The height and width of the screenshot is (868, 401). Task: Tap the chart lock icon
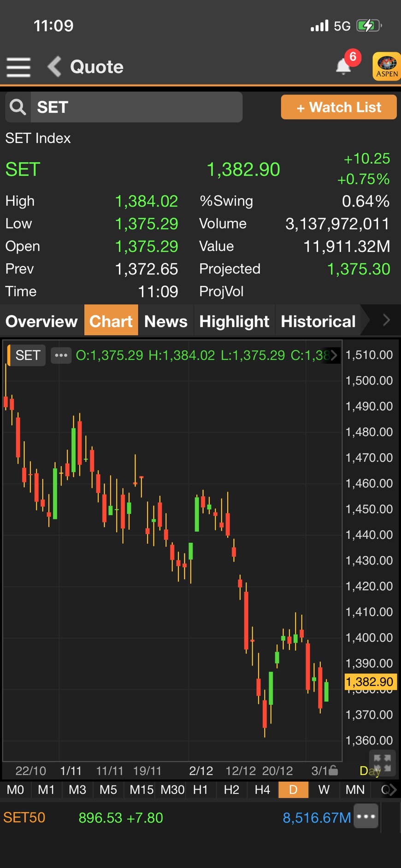click(333, 771)
